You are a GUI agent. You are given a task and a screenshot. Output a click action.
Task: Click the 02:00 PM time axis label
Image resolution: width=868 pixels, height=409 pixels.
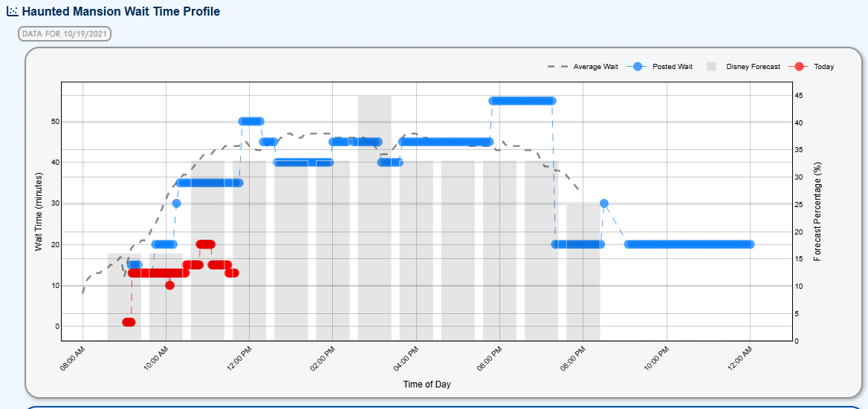pos(324,359)
